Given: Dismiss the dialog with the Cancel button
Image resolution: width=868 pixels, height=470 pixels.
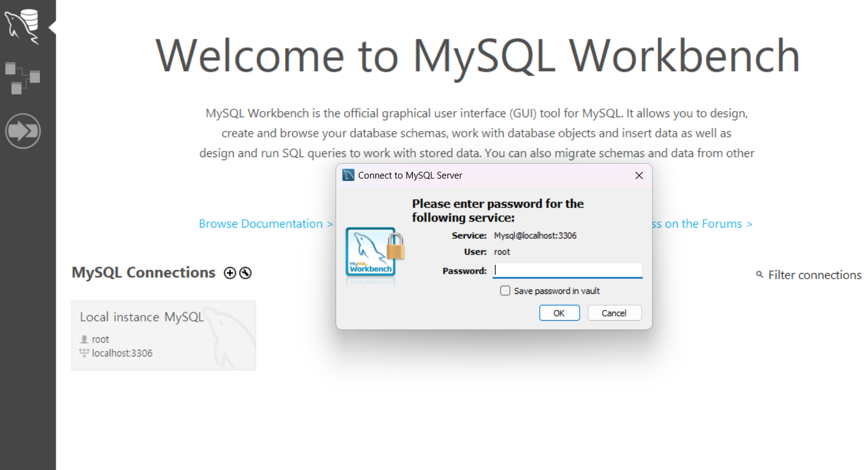Looking at the screenshot, I should pyautogui.click(x=615, y=313).
